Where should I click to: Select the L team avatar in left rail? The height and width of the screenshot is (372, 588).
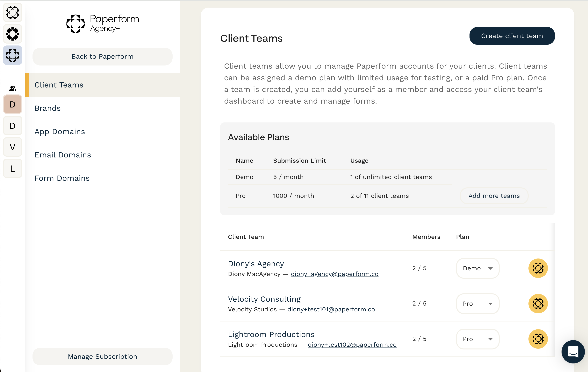click(12, 168)
